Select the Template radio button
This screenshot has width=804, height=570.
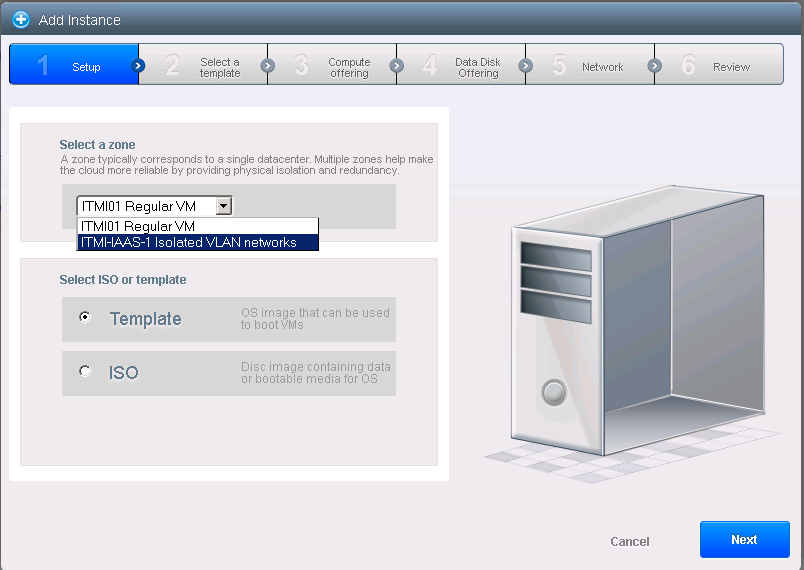coord(85,317)
